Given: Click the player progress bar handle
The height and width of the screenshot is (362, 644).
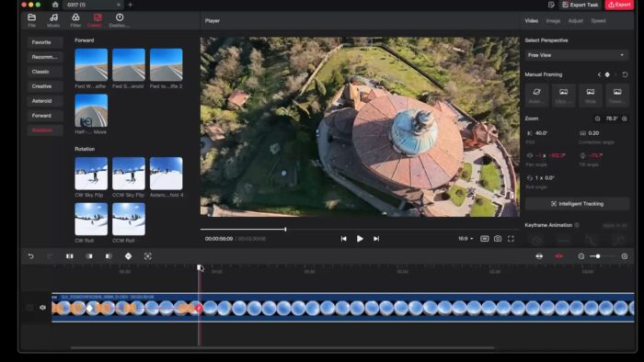Looking at the screenshot, I should tap(285, 229).
